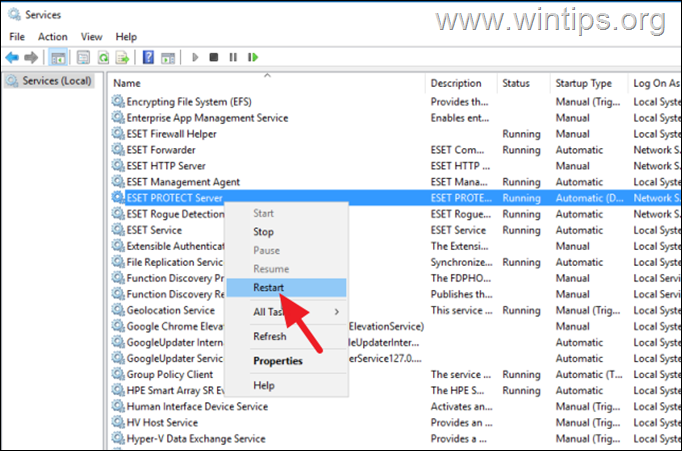
Task: Sort by the Status column header
Action: tap(524, 83)
